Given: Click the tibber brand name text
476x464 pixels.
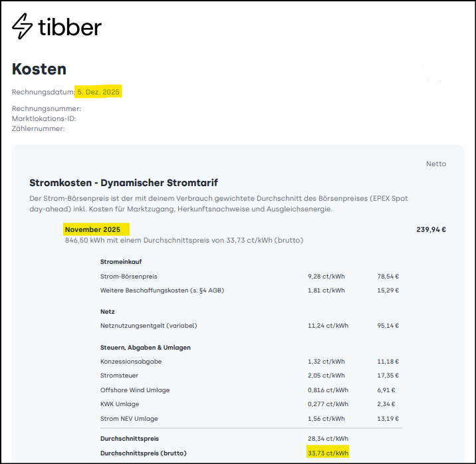Looking at the screenshot, I should point(70,27).
